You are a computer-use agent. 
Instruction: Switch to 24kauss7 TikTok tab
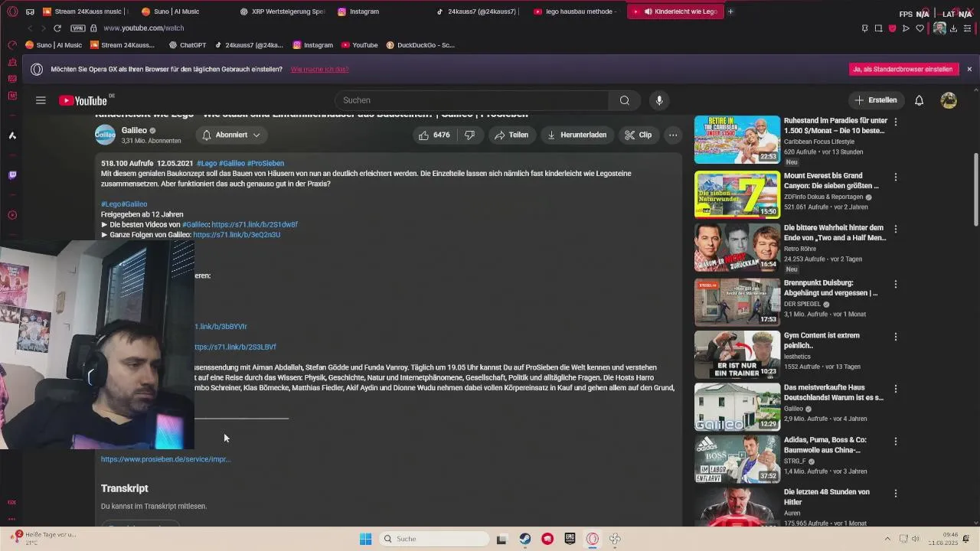coord(479,11)
